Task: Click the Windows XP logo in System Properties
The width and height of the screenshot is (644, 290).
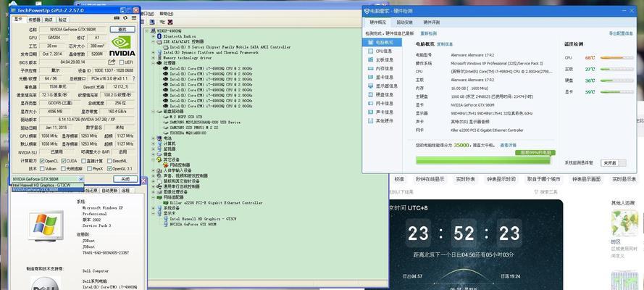Action: click(x=46, y=225)
